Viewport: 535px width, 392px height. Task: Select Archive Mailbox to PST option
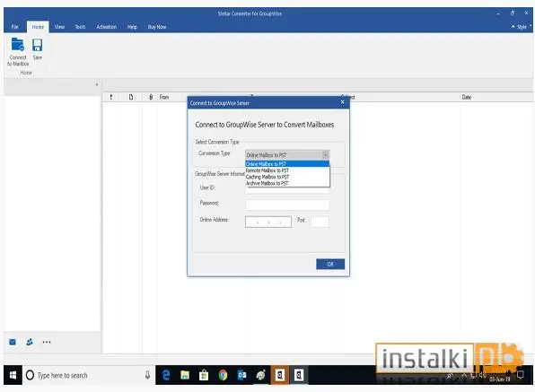[x=287, y=183]
